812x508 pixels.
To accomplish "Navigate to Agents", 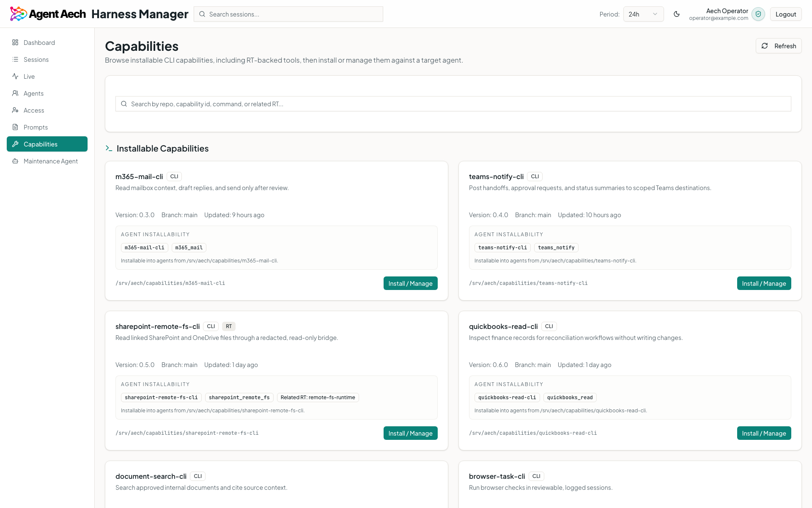I will point(47,93).
